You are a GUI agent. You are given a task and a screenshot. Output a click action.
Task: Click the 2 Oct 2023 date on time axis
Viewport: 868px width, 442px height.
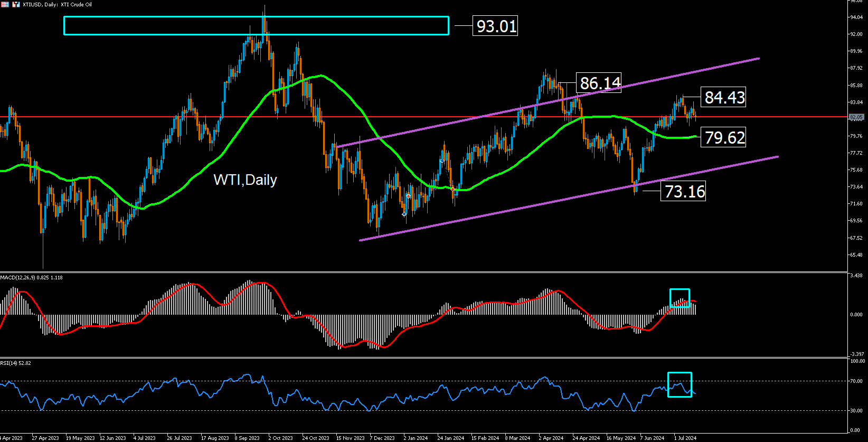pyautogui.click(x=280, y=438)
